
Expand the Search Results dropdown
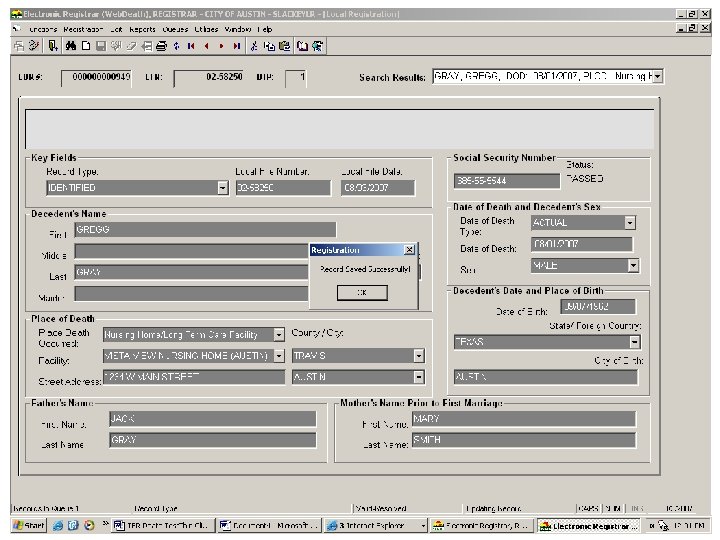click(x=658, y=76)
